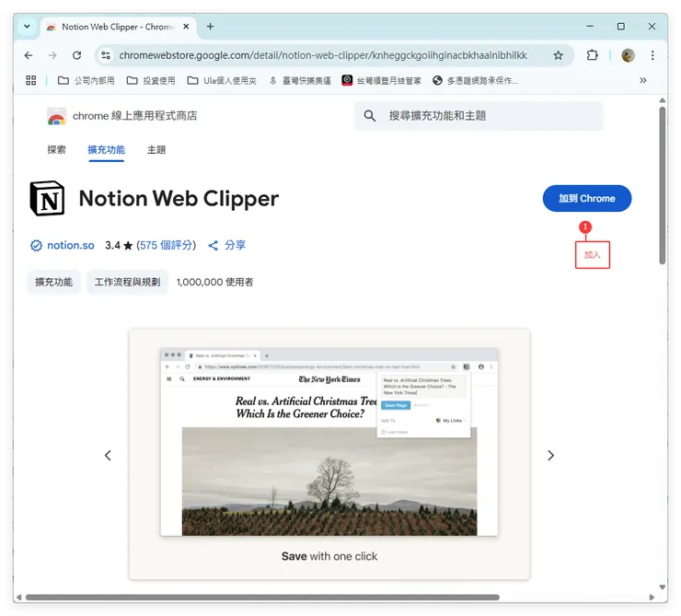Click the Chrome Web Store rainbow logo

point(56,116)
